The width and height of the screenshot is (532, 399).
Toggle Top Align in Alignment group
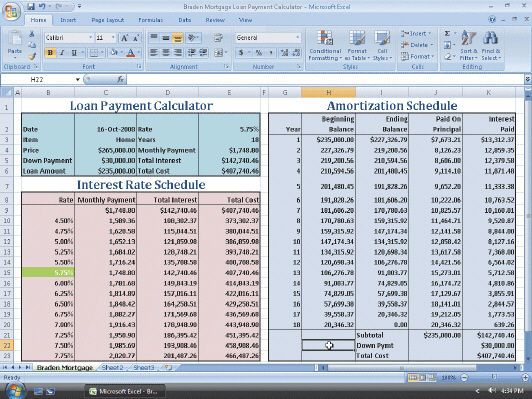154,38
